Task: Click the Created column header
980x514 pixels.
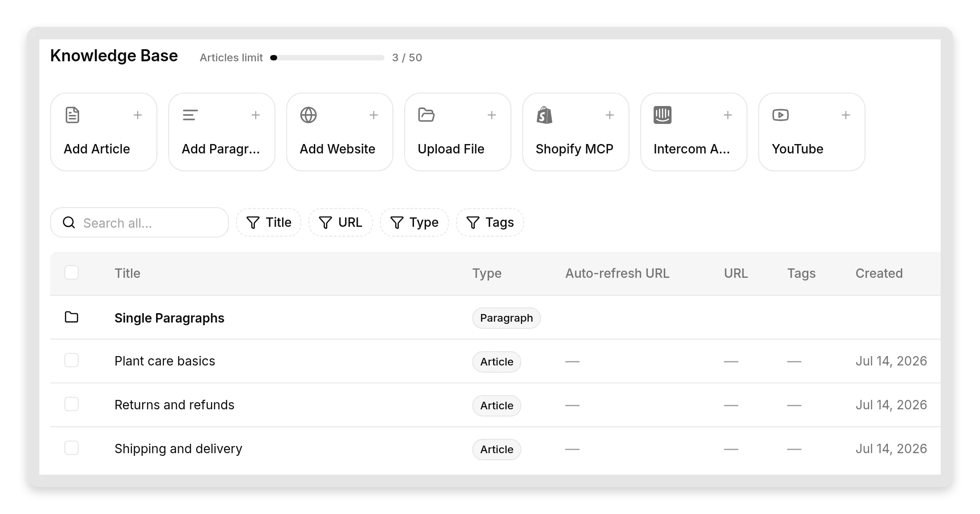Action: 879,273
